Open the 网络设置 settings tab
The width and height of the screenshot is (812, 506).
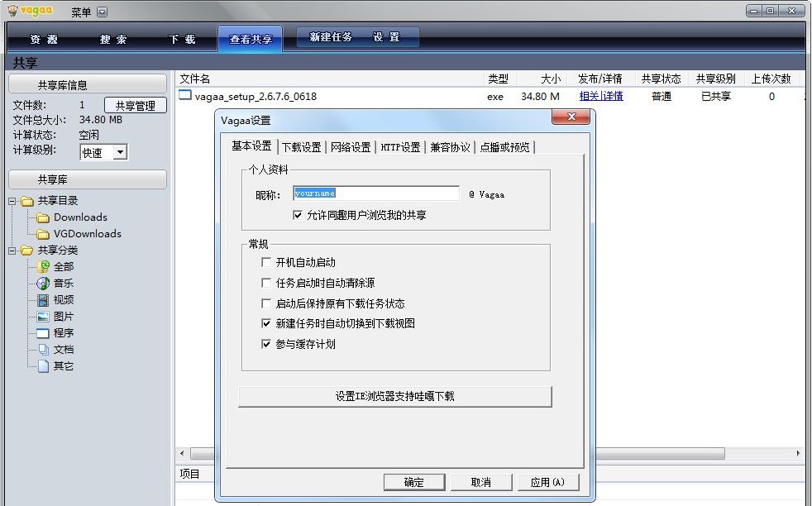click(351, 147)
